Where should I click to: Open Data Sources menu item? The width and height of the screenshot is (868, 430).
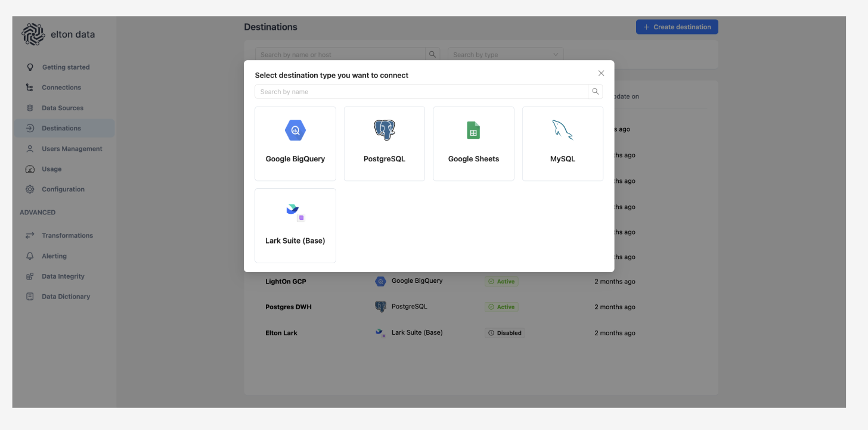[x=63, y=108]
